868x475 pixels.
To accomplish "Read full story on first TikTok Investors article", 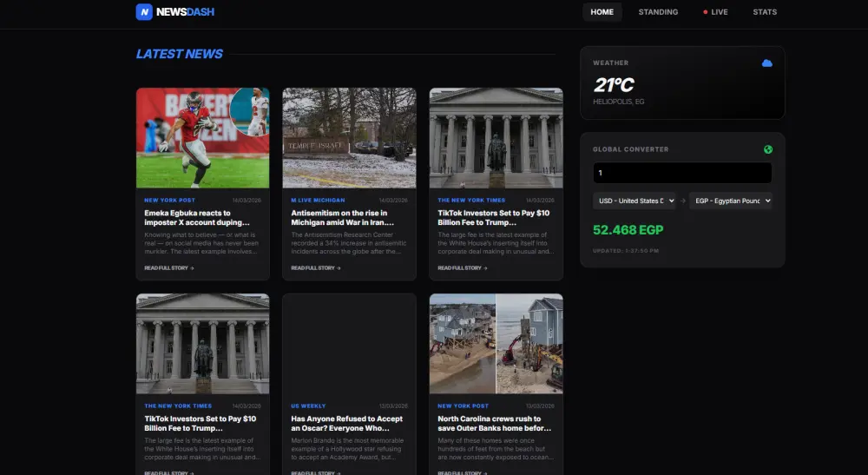I will pyautogui.click(x=463, y=268).
